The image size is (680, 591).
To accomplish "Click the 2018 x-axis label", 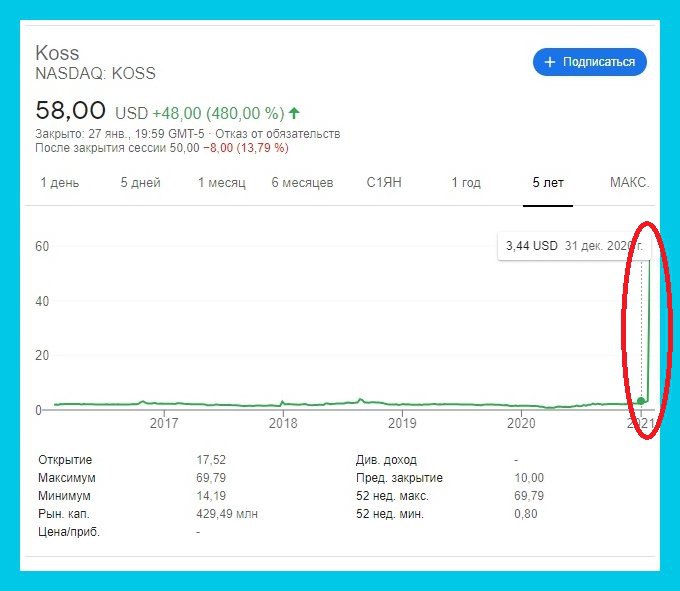I will [283, 423].
